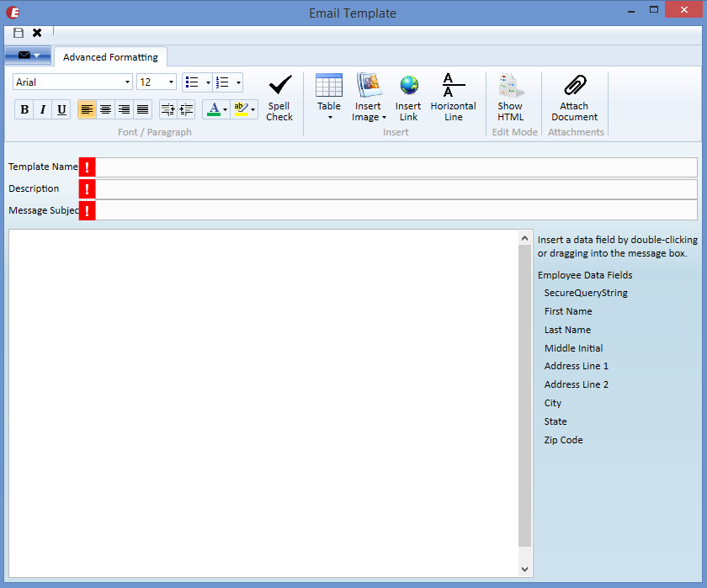Expand numbered list style arrow
Viewport: 707px width, 588px height.
click(238, 82)
